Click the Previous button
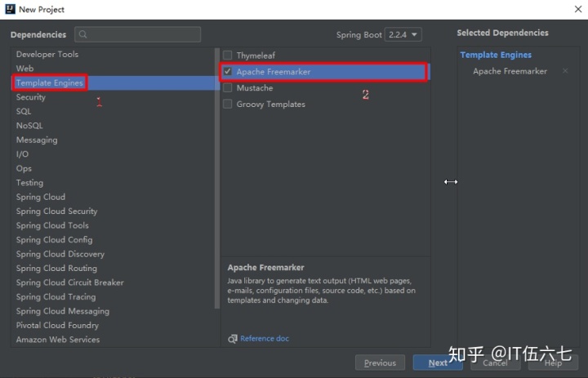Image resolution: width=588 pixels, height=378 pixels. (x=380, y=362)
